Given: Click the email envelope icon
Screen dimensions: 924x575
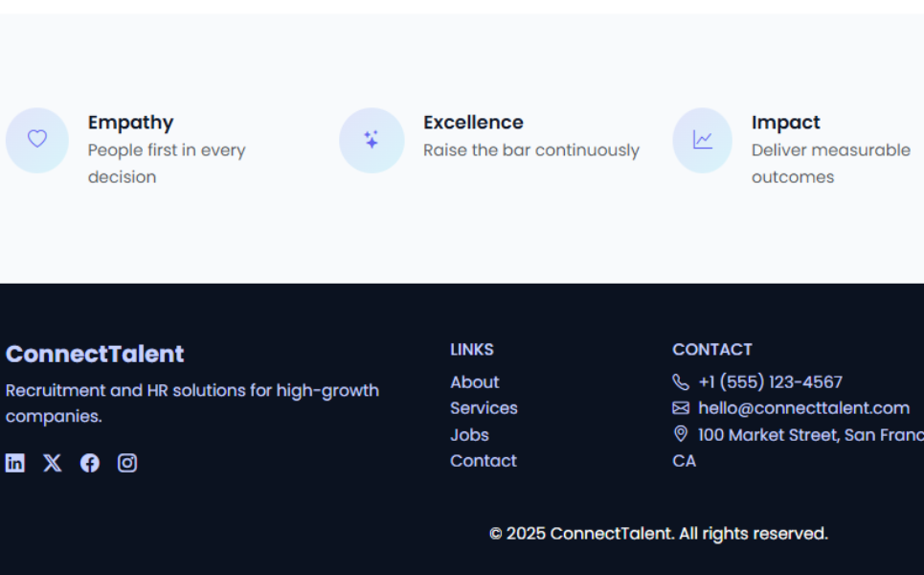Looking at the screenshot, I should (681, 408).
